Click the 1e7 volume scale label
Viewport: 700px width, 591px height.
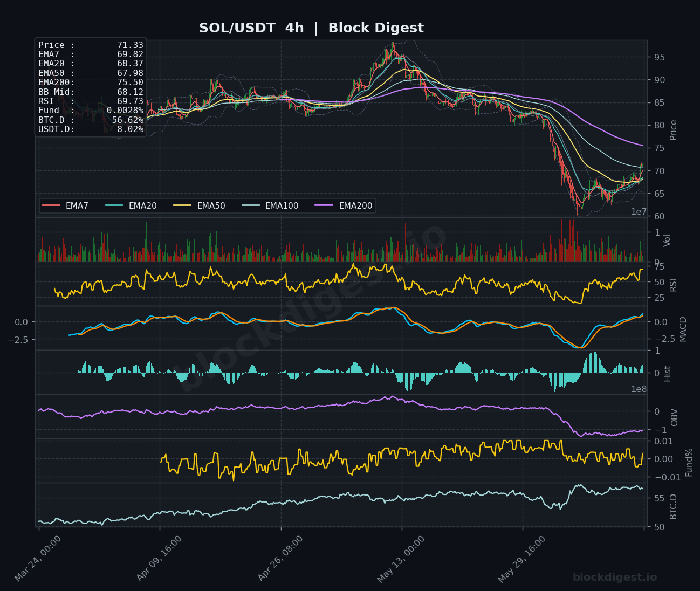pyautogui.click(x=639, y=212)
